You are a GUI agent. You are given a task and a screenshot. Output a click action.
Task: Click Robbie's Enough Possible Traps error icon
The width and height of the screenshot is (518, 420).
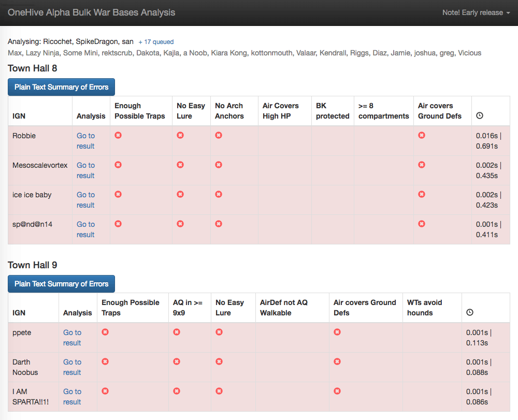point(118,135)
